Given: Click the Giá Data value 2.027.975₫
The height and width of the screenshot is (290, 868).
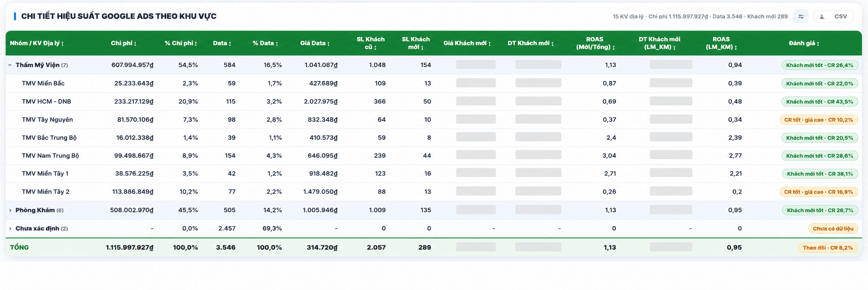Looking at the screenshot, I should click(320, 102).
